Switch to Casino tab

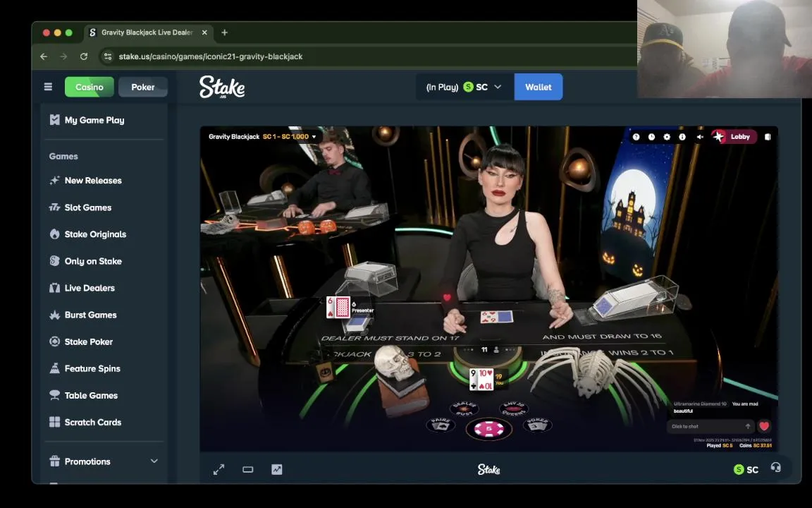(89, 87)
